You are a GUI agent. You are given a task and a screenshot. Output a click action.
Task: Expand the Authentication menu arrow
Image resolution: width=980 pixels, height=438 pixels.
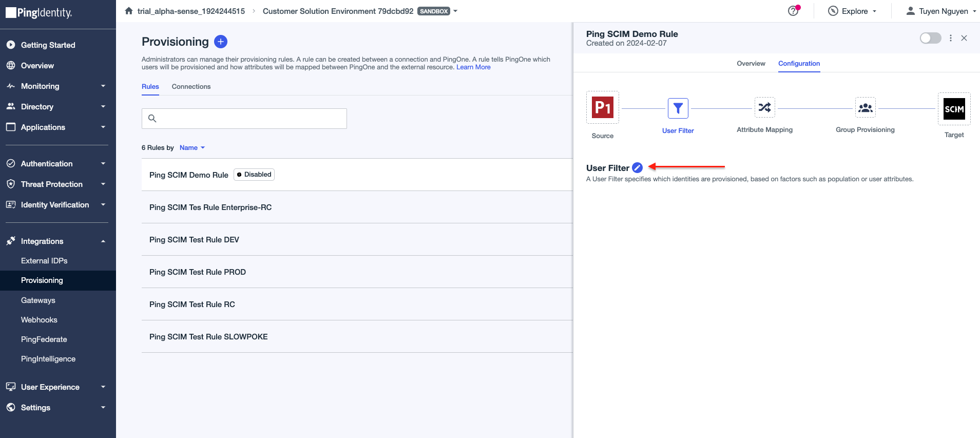[x=103, y=163]
